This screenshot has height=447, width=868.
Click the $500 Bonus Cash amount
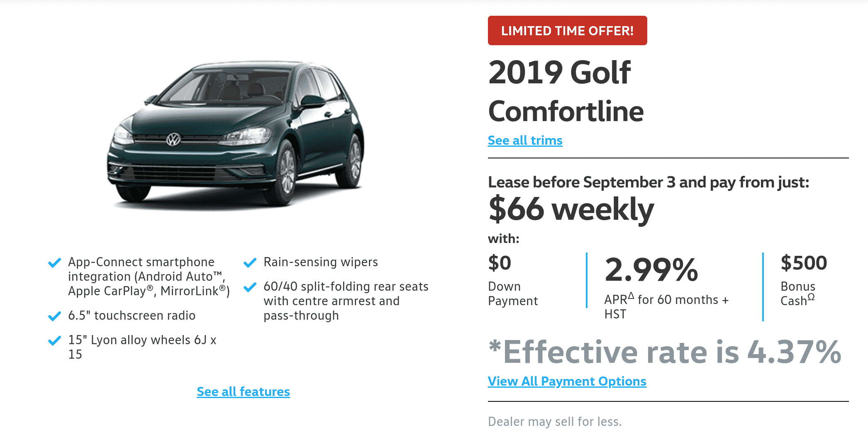tap(804, 263)
